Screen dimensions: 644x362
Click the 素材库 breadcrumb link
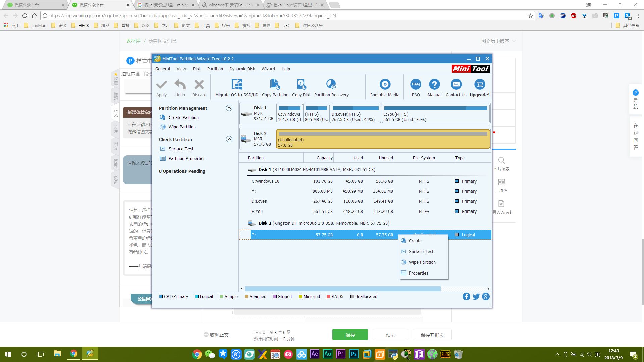[x=133, y=41]
